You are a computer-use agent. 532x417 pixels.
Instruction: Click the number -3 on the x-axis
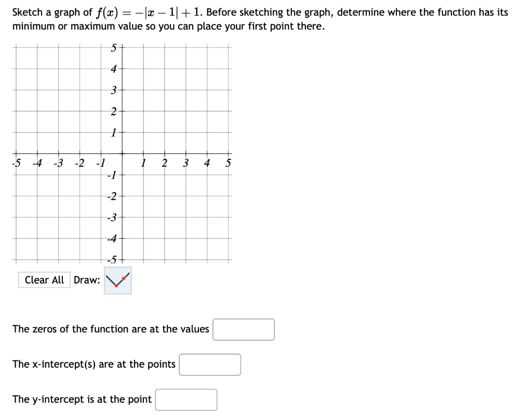pos(57,162)
